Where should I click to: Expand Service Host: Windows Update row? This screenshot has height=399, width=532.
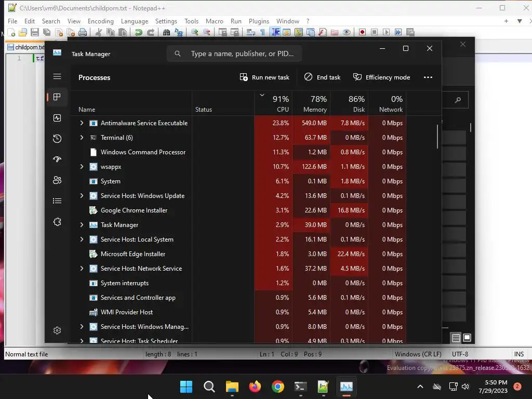tap(82, 195)
